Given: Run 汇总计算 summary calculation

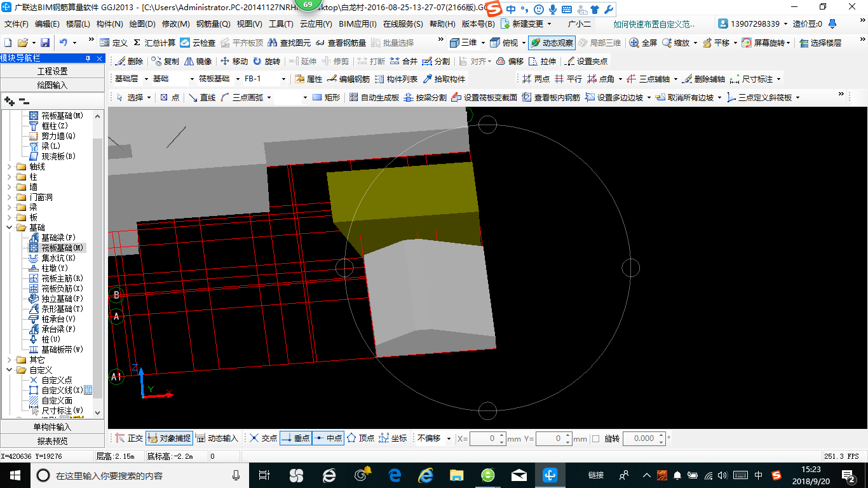Looking at the screenshot, I should click(x=154, y=43).
